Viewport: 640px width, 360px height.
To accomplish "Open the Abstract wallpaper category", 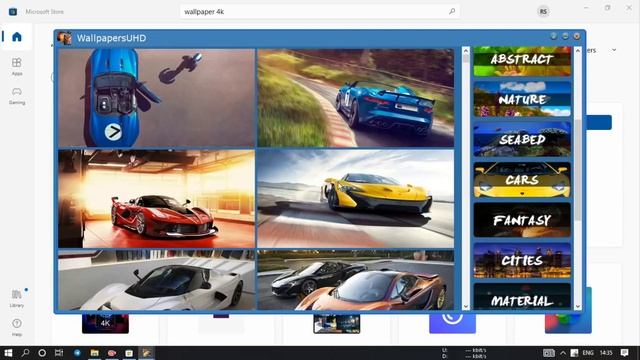I will (522, 61).
